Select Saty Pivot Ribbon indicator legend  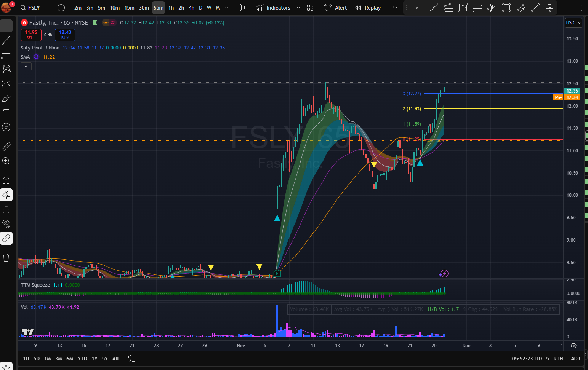coord(40,48)
